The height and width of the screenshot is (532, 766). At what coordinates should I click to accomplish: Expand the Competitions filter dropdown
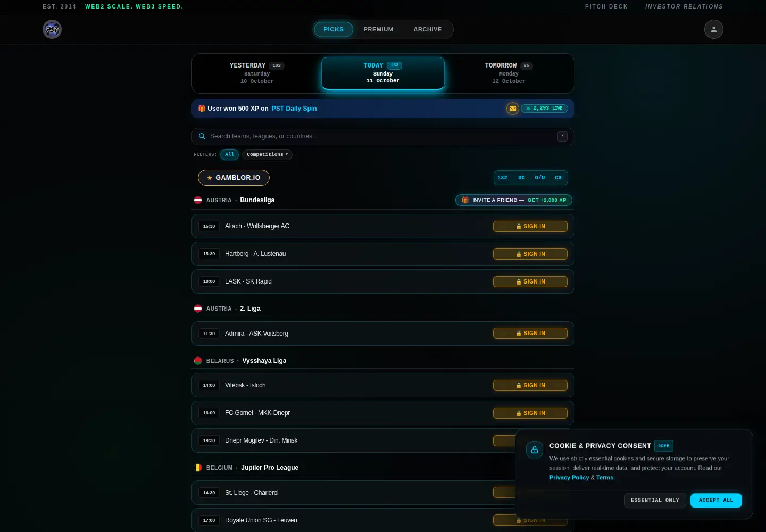click(267, 155)
